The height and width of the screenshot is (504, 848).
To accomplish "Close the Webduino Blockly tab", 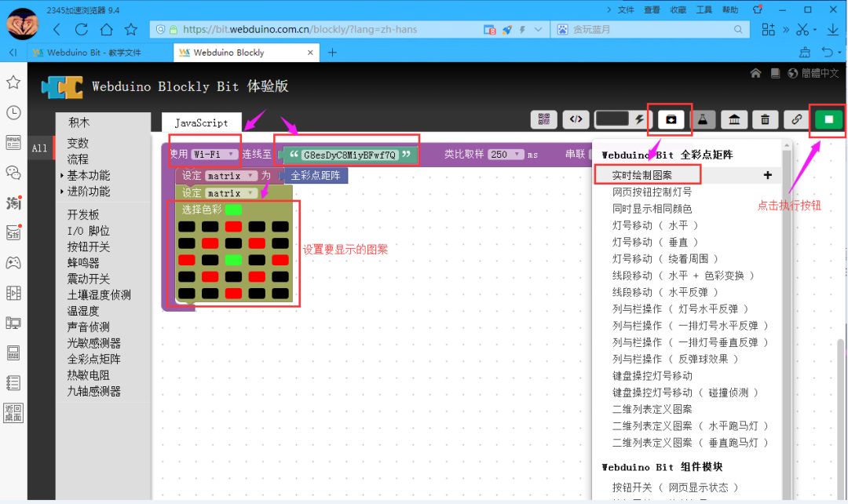I will click(x=310, y=53).
